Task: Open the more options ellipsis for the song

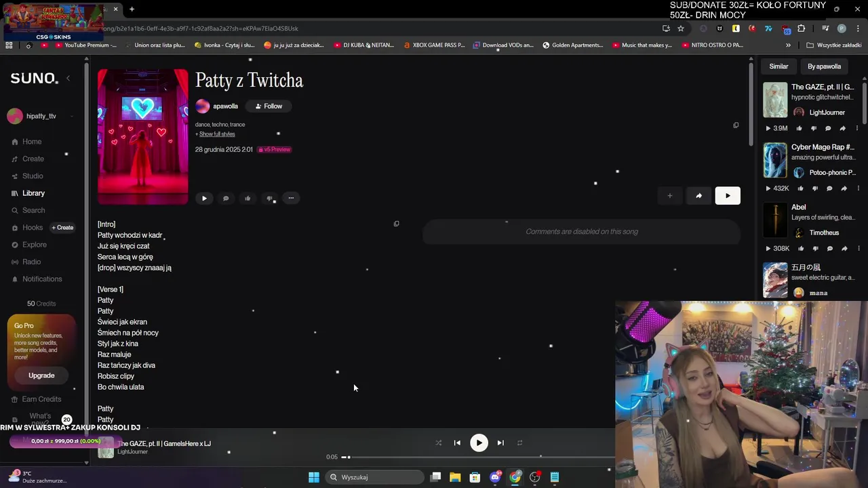Action: pyautogui.click(x=291, y=199)
